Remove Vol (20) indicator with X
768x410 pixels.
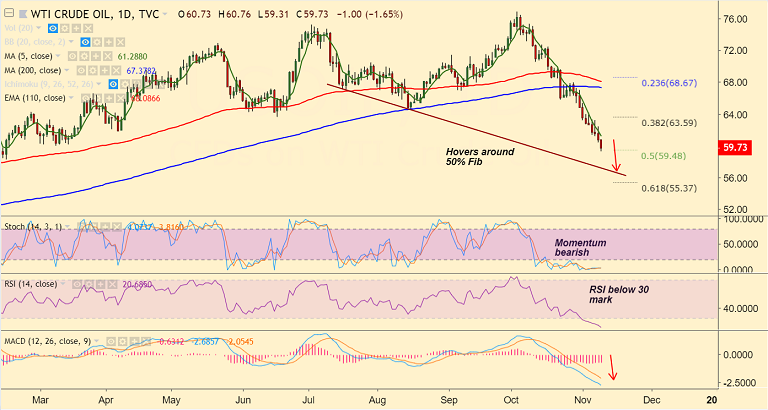pyautogui.click(x=88, y=28)
